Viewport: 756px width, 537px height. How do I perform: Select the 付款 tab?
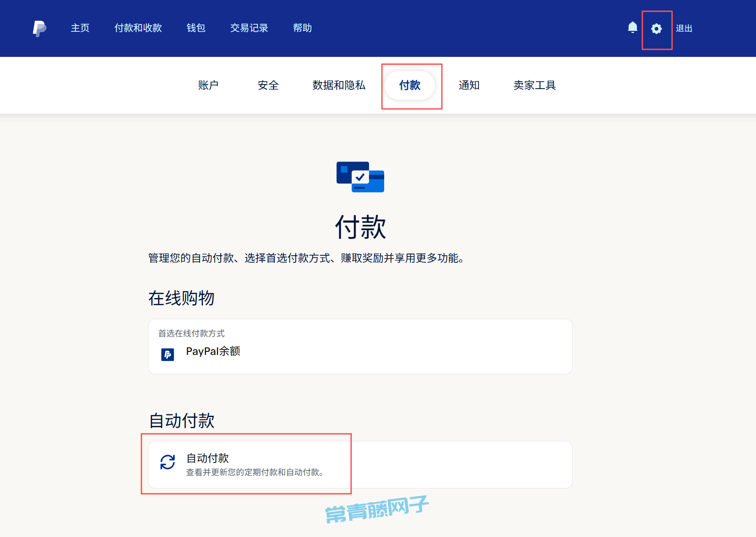pyautogui.click(x=410, y=85)
